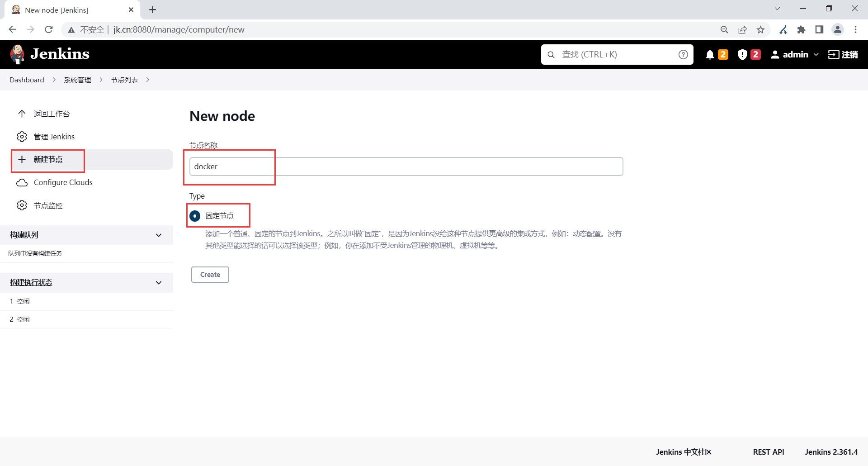Click the share page icon
This screenshot has height=466, width=868.
[x=742, y=29]
